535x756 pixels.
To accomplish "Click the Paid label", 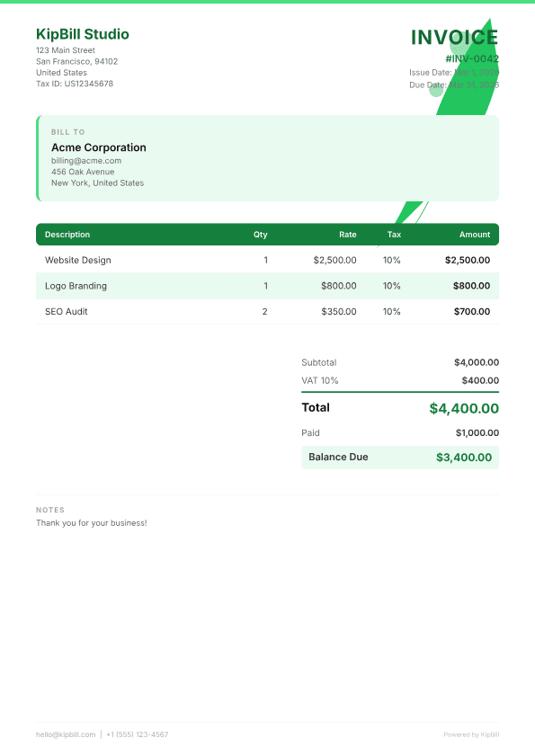I will tap(311, 433).
